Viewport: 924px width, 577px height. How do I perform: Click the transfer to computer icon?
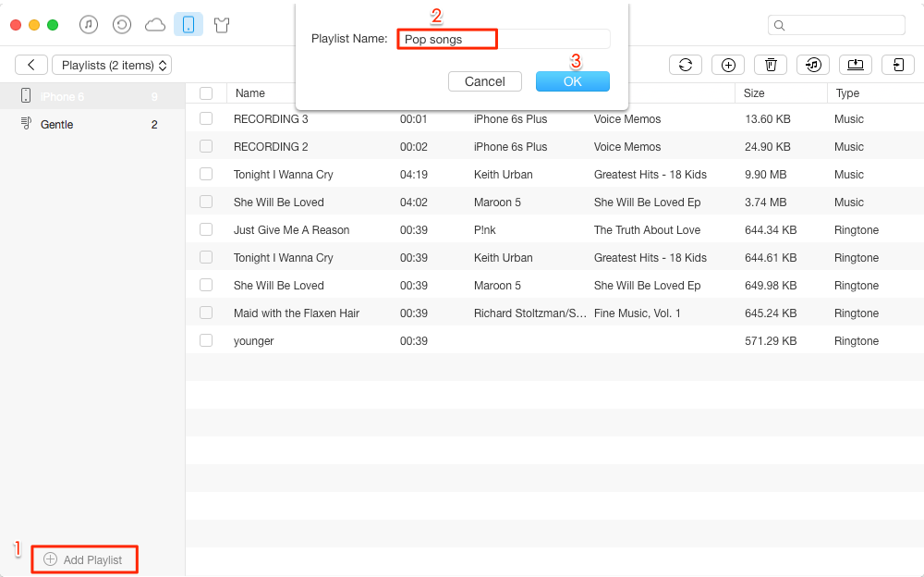tap(856, 65)
